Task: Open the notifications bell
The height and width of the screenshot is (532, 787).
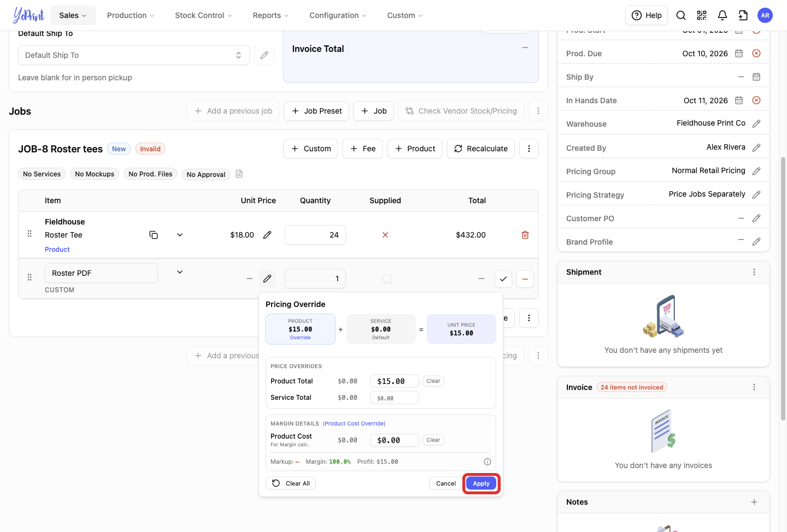Action: click(723, 15)
